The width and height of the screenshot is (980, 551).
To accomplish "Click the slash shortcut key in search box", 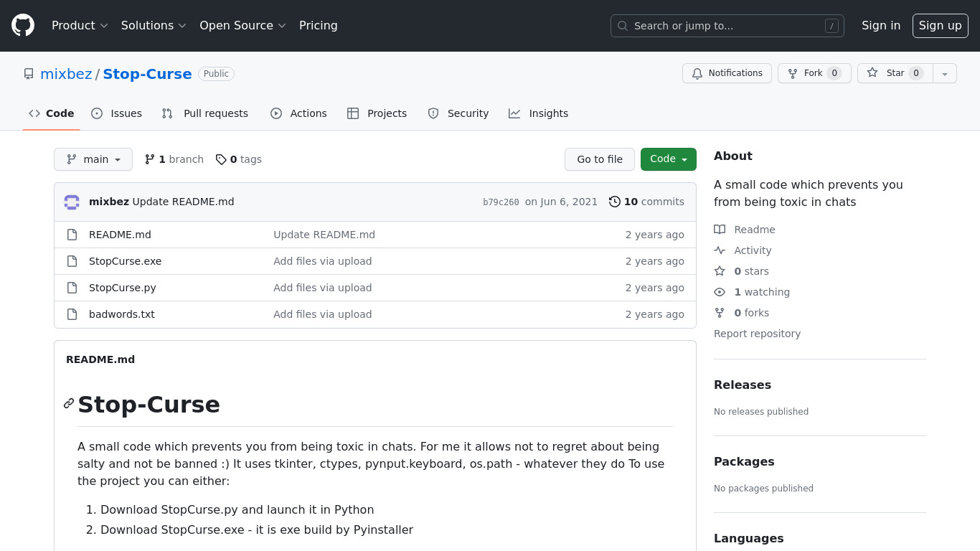I will click(x=831, y=26).
